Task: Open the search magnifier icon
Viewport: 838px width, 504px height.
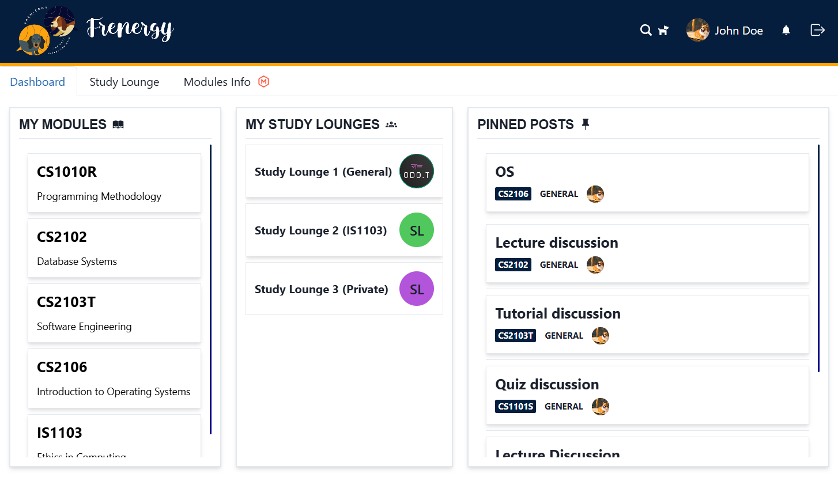Action: click(646, 30)
